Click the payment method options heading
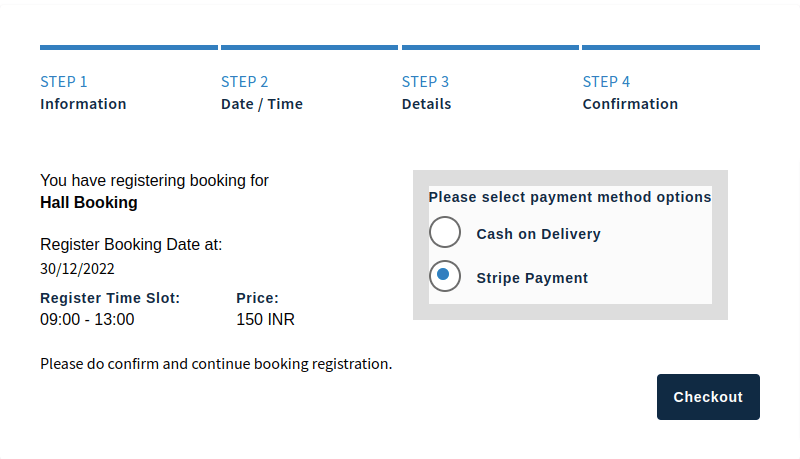800x459 pixels. [x=570, y=197]
